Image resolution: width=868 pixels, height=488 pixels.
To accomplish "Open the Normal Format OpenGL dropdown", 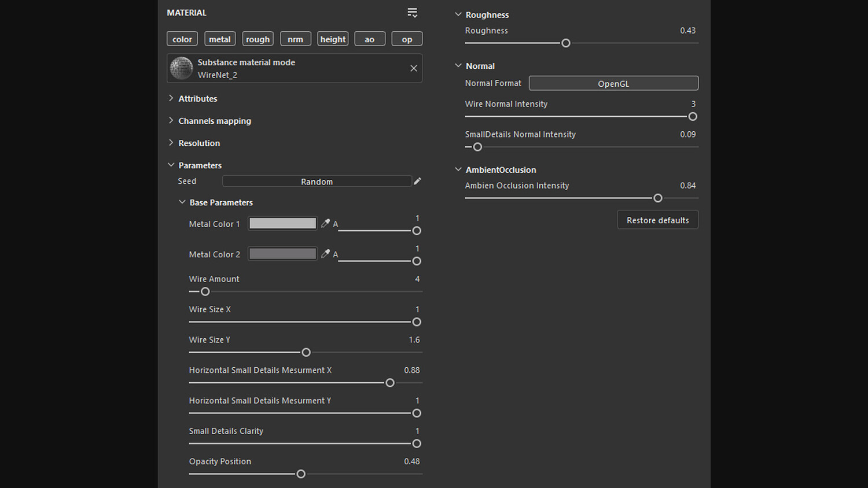I will [613, 83].
